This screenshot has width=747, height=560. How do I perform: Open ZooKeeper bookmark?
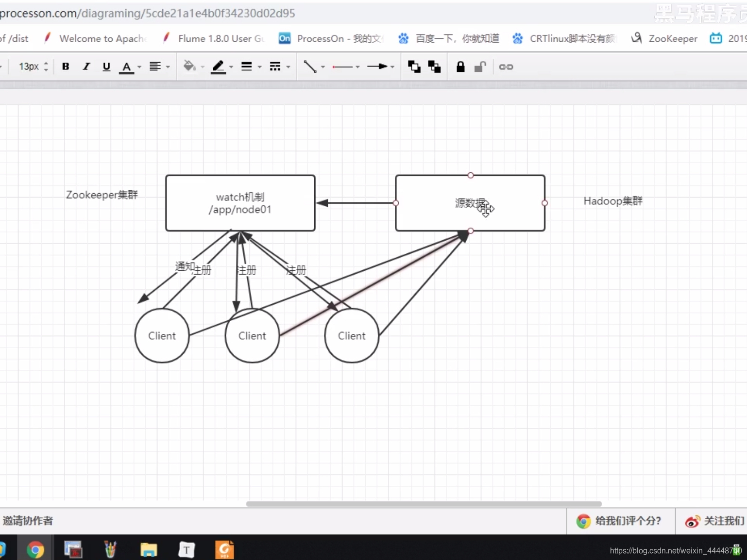[664, 38]
